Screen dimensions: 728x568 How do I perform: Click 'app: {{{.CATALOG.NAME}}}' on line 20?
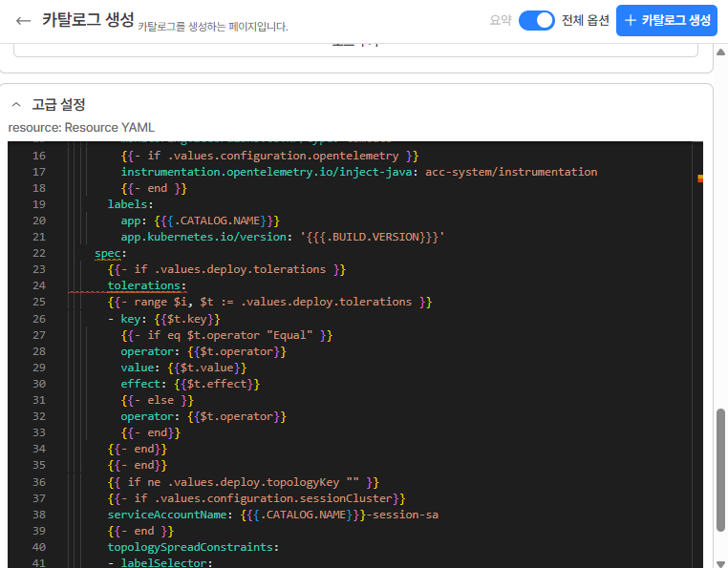click(200, 221)
